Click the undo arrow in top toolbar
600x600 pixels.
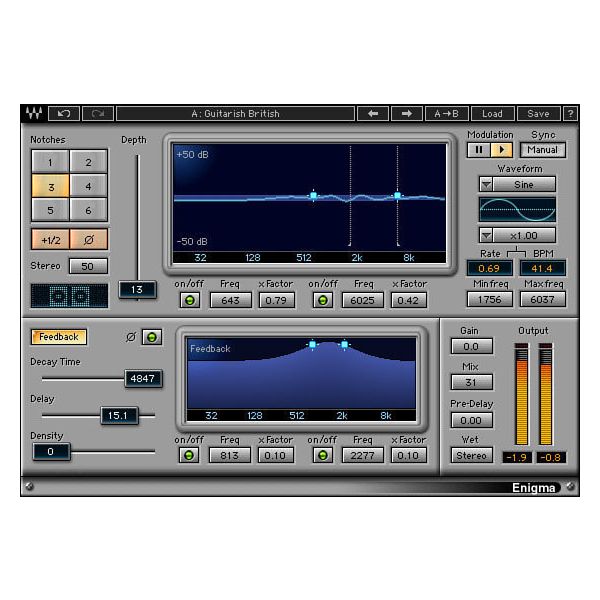[64, 114]
